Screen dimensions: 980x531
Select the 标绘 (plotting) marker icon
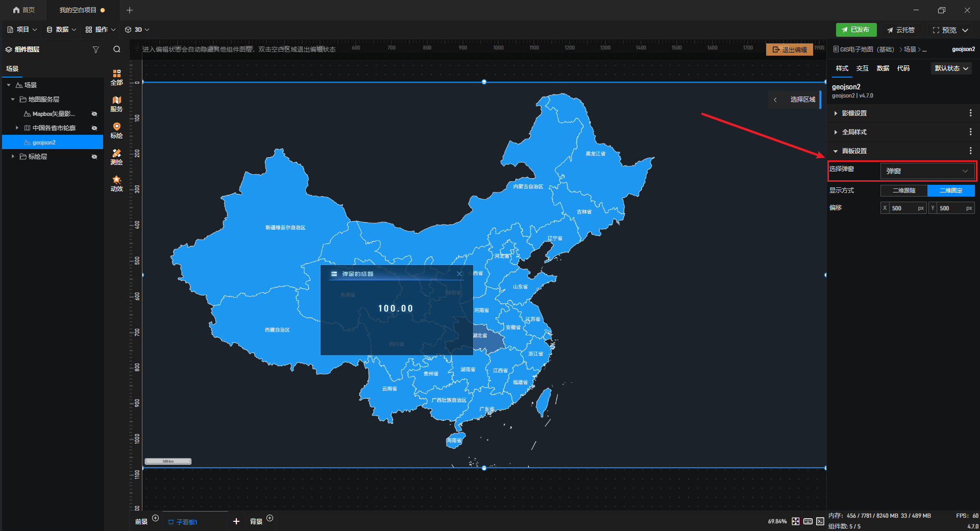pos(116,130)
